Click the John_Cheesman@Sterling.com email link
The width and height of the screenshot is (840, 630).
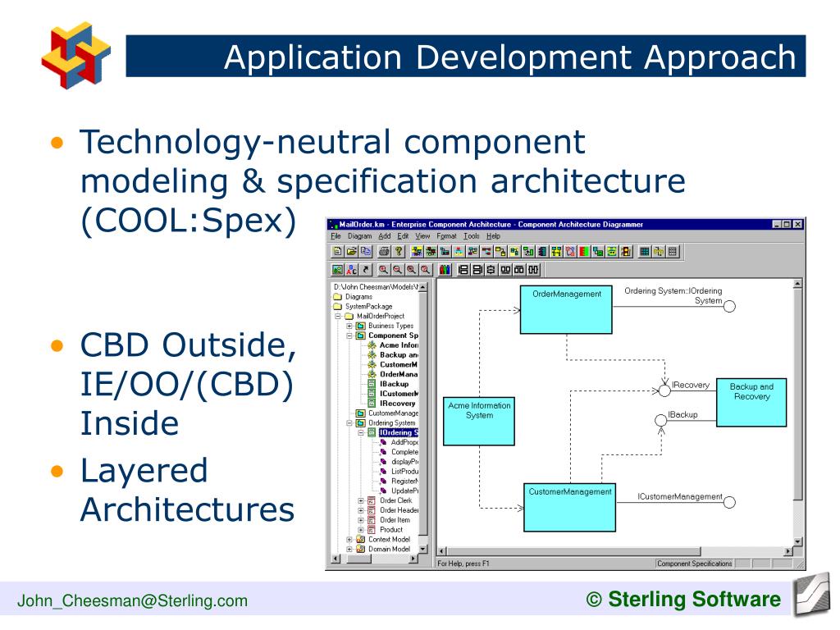pyautogui.click(x=132, y=600)
